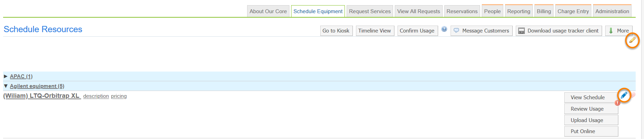Open the More dropdown with green arrow
644x139 pixels.
click(619, 31)
